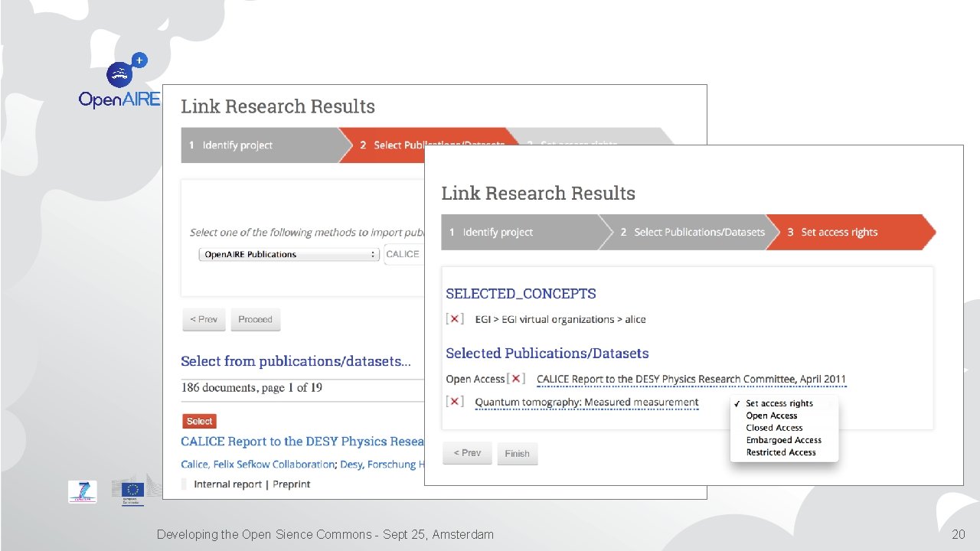
Task: Click the red Select button
Action: tap(200, 421)
